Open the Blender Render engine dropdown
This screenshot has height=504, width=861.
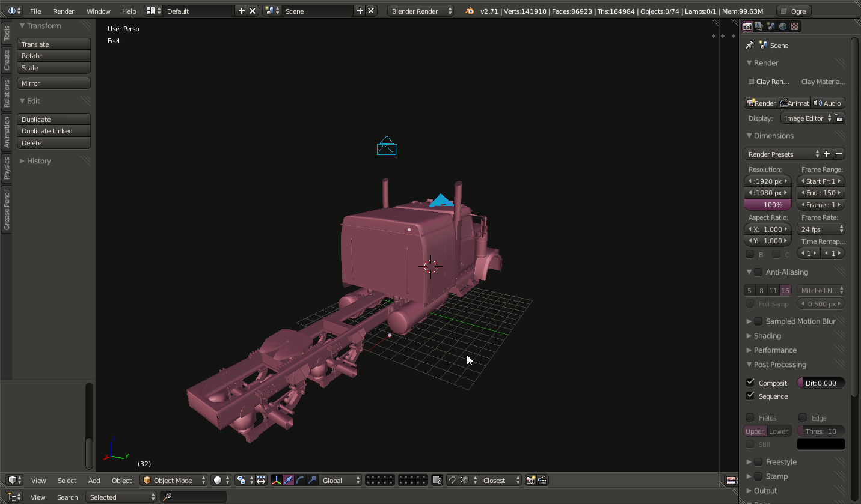421,11
